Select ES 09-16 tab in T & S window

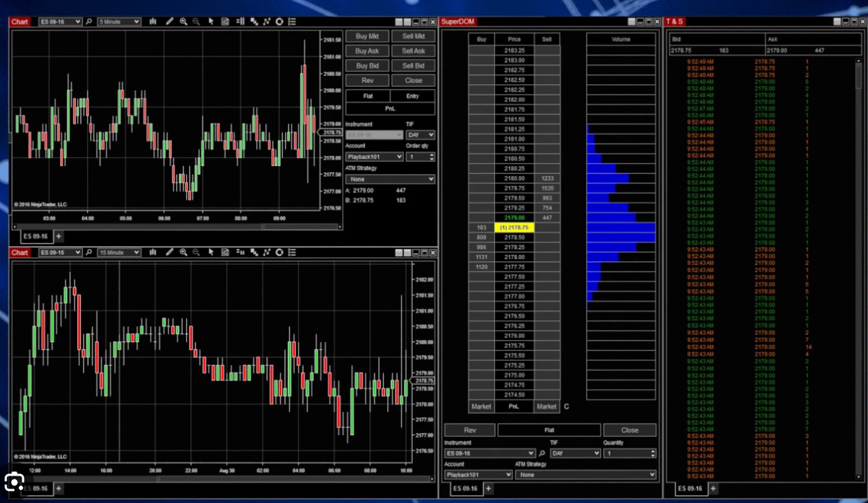(x=691, y=489)
